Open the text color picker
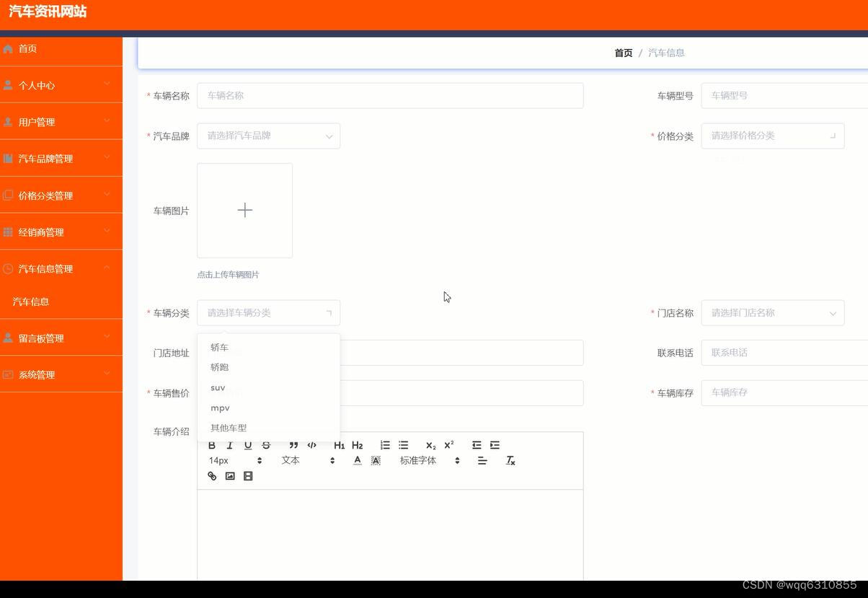The height and width of the screenshot is (598, 868). coord(357,460)
